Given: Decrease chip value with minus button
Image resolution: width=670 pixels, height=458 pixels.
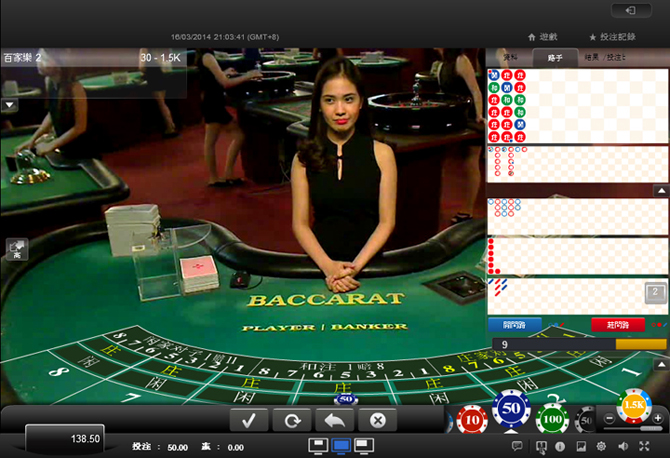Looking at the screenshot, I should (610, 419).
